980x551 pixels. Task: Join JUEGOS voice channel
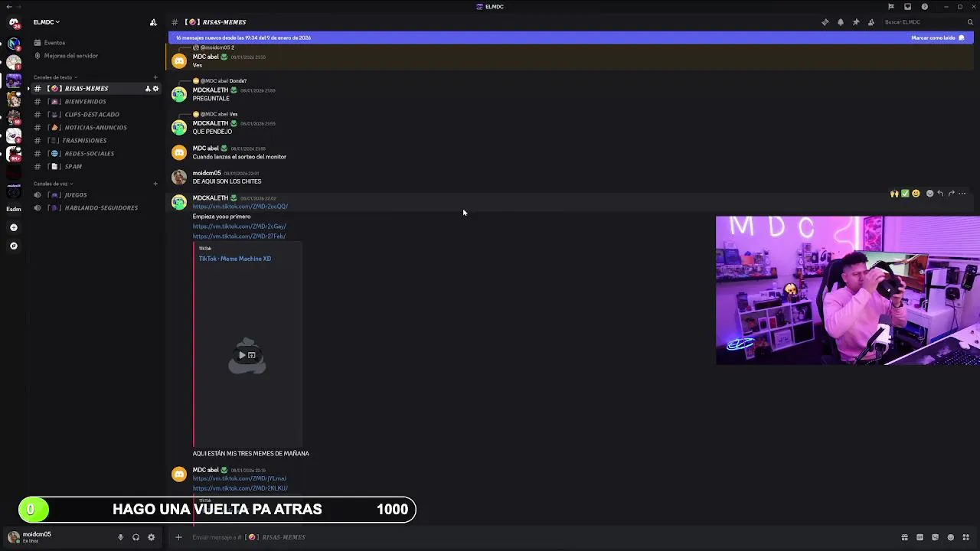tap(94, 195)
